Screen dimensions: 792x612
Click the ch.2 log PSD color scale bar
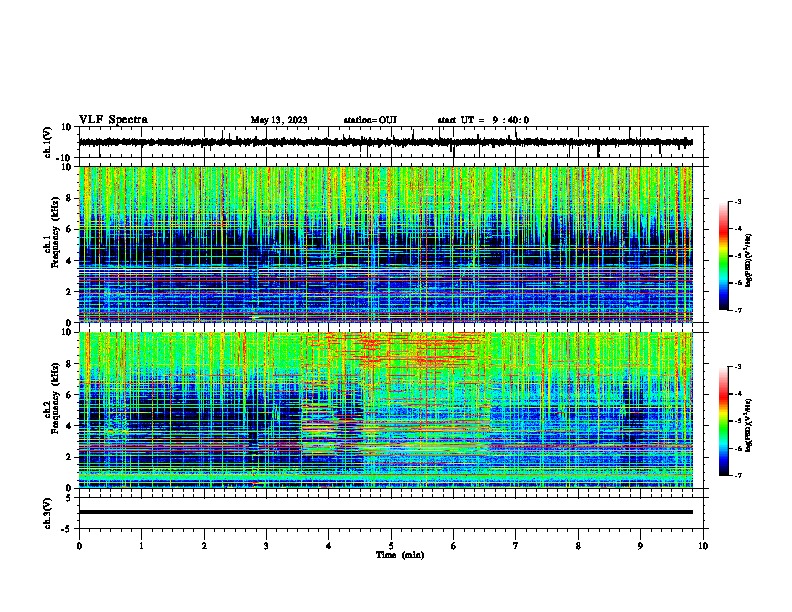pos(723,421)
